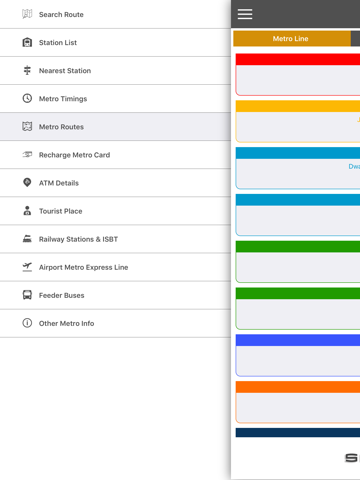Open the first green line card

point(298,262)
